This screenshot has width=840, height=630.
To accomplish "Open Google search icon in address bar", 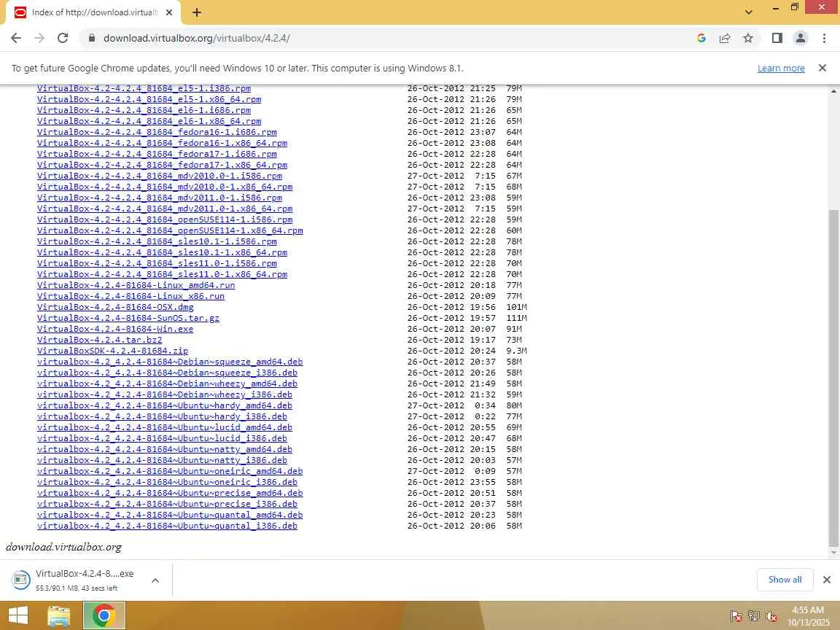I will click(701, 38).
